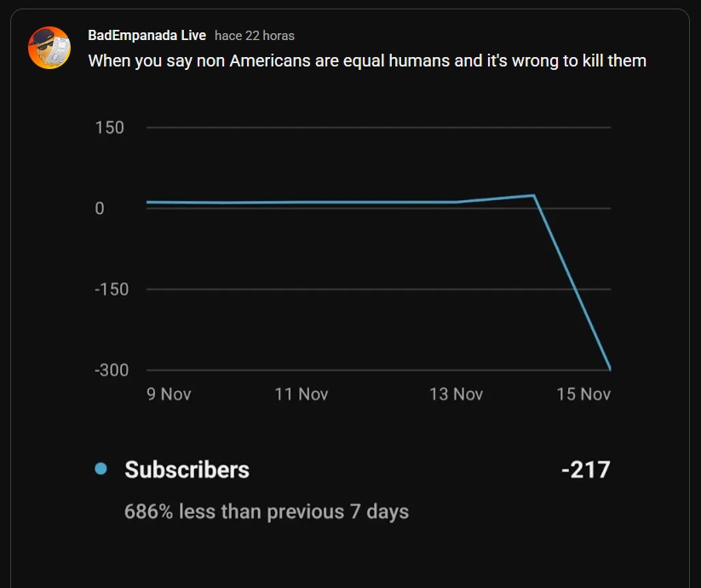Click the line's starting point at 9 Nov

147,202
